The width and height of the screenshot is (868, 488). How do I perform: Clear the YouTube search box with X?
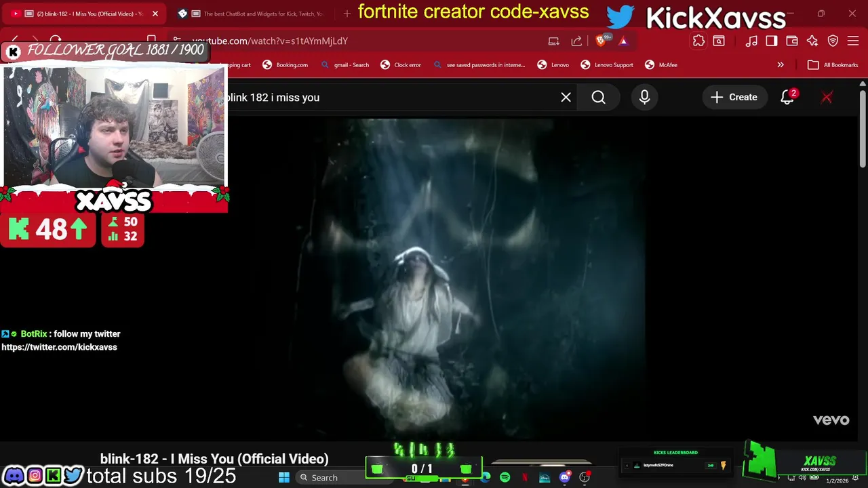tap(566, 98)
